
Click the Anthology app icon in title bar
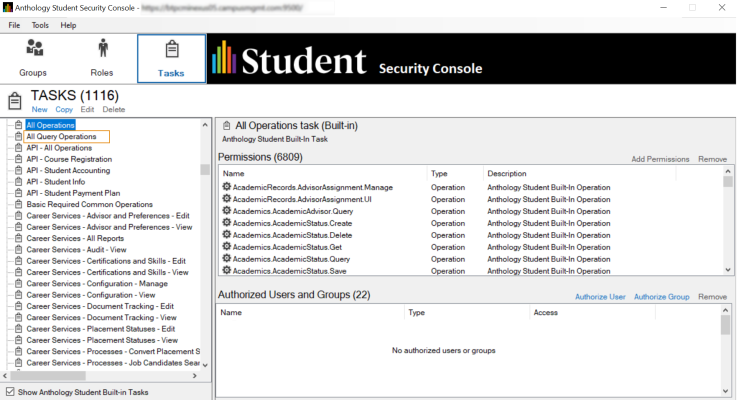tap(8, 8)
